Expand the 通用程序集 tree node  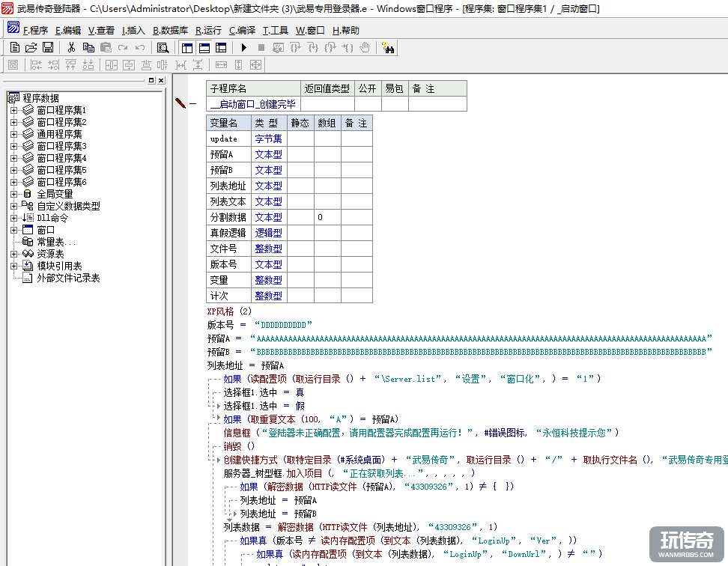14,135
